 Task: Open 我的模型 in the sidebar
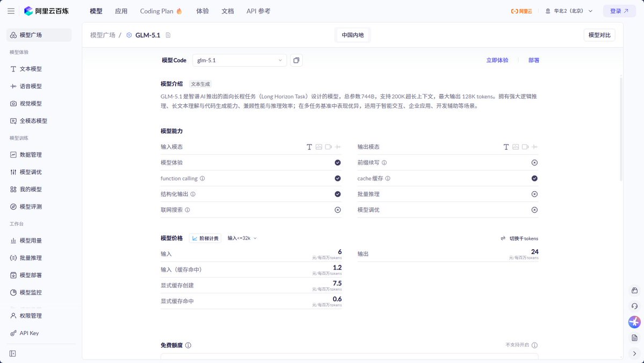click(39, 190)
